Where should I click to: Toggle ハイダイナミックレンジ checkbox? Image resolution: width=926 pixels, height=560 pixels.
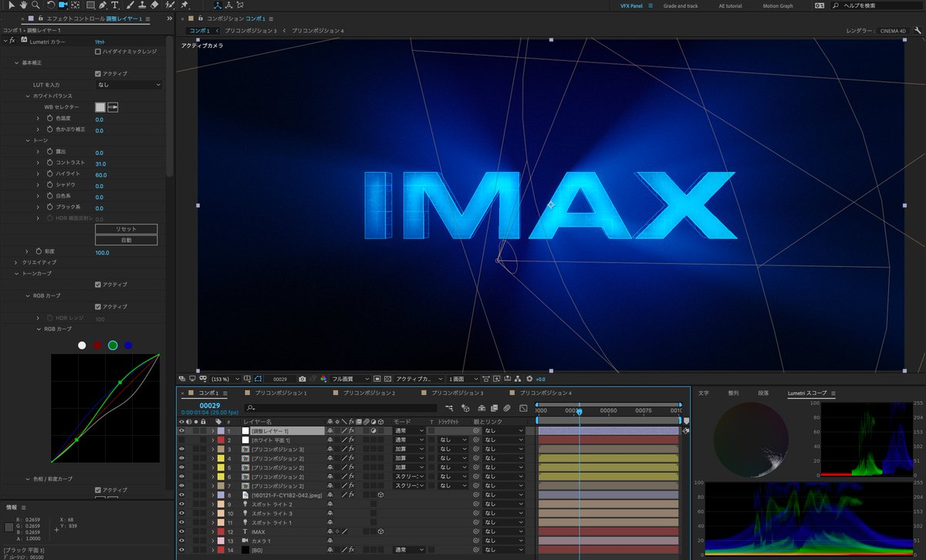coord(97,52)
